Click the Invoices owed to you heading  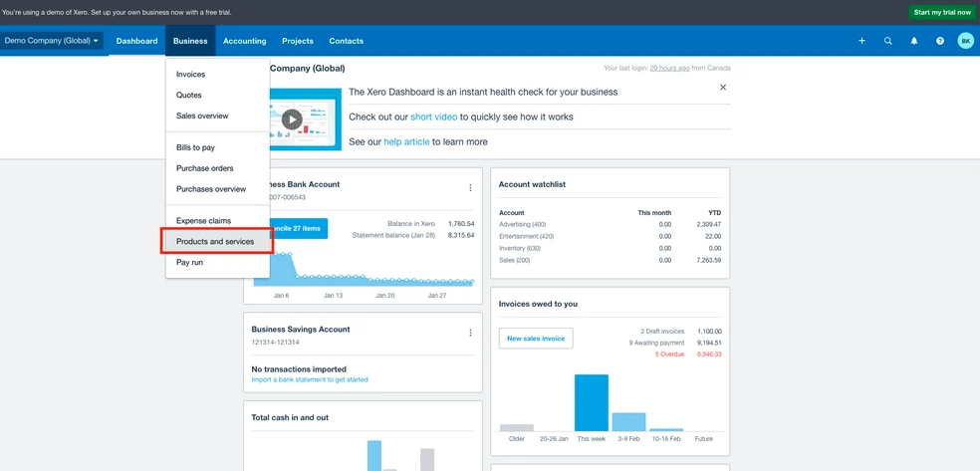tap(538, 305)
